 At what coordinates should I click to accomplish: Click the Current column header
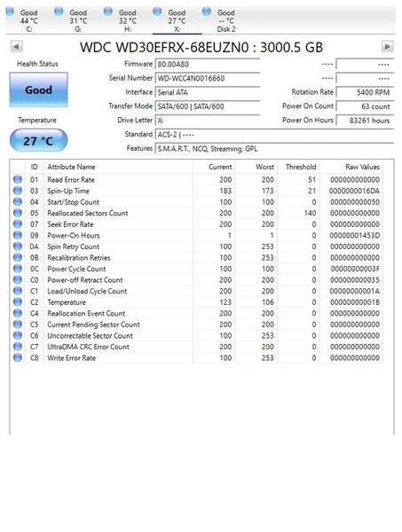point(214,167)
